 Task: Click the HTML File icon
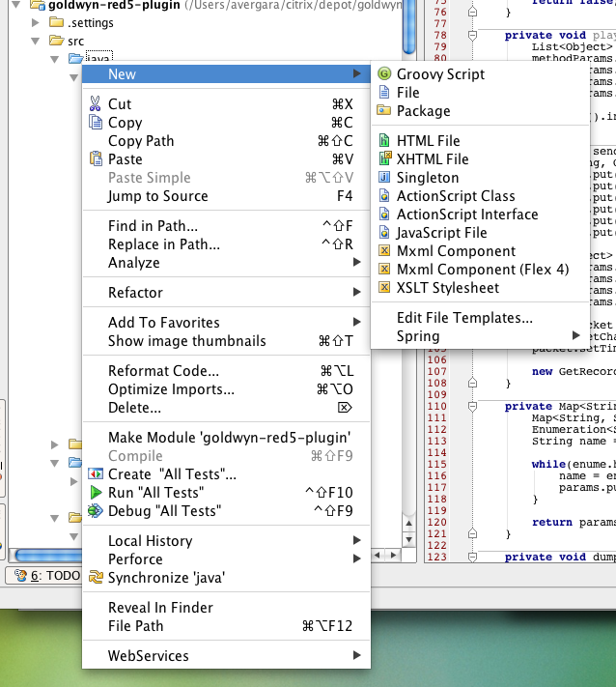tap(384, 140)
